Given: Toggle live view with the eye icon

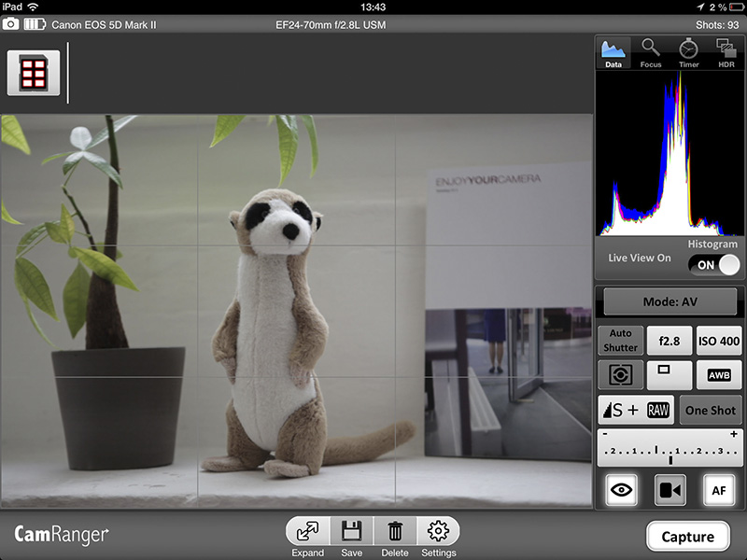Looking at the screenshot, I should tap(621, 490).
